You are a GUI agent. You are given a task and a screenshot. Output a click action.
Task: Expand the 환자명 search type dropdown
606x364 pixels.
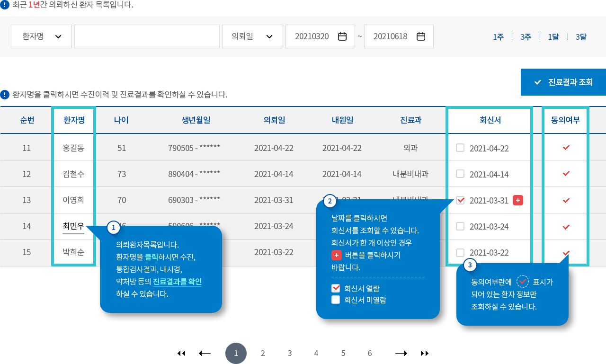[x=42, y=36]
